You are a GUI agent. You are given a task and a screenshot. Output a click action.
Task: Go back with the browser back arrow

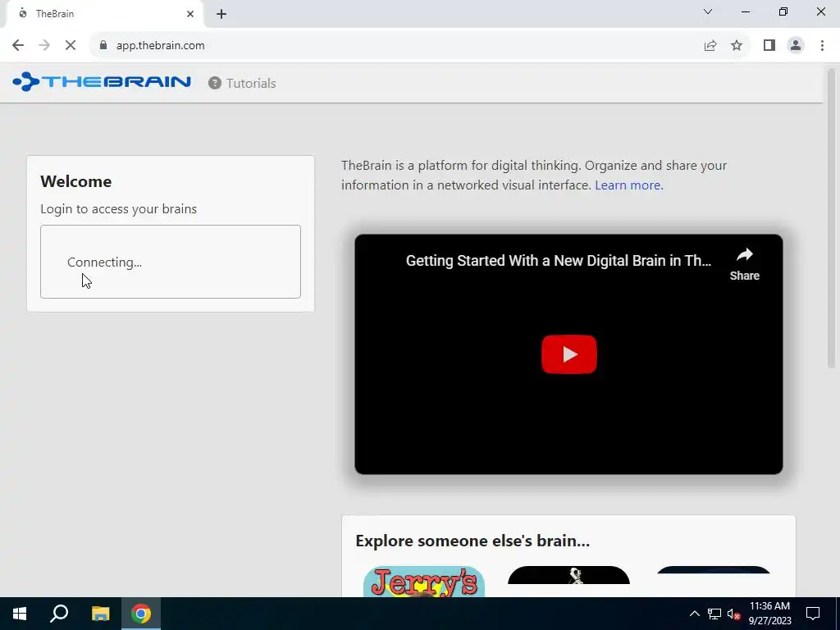(x=18, y=46)
